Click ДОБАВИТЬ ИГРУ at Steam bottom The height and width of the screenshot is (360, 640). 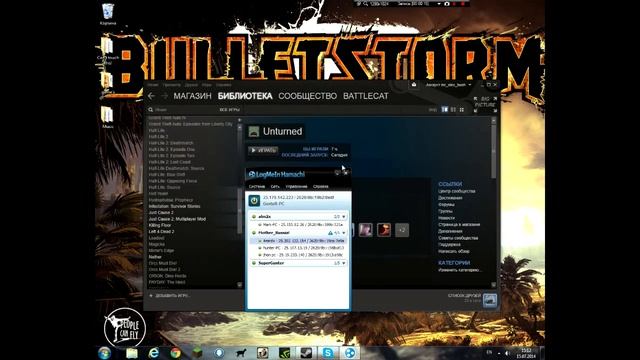tap(169, 296)
